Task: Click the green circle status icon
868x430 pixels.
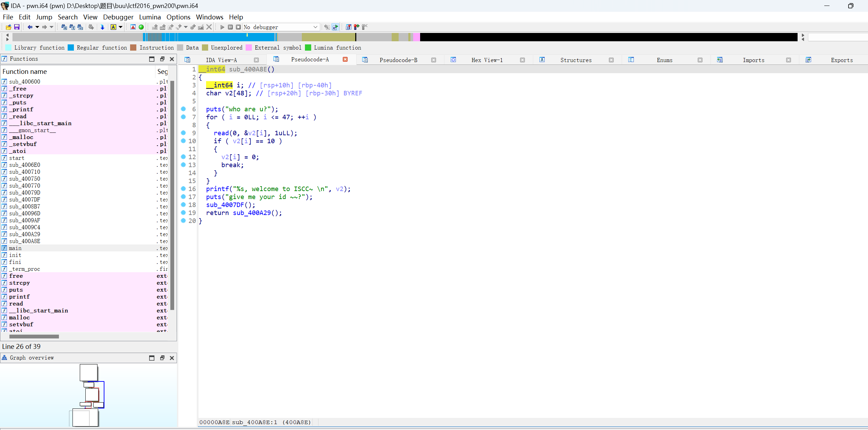Action: click(141, 27)
